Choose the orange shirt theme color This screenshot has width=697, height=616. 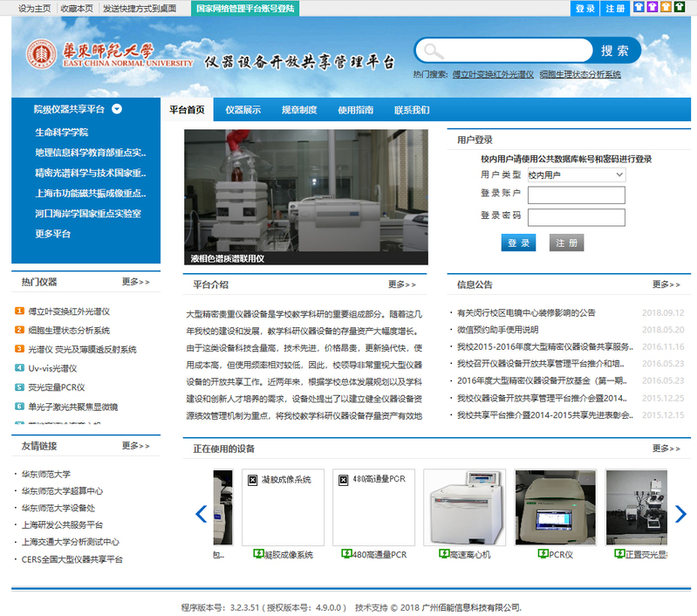pos(666,8)
